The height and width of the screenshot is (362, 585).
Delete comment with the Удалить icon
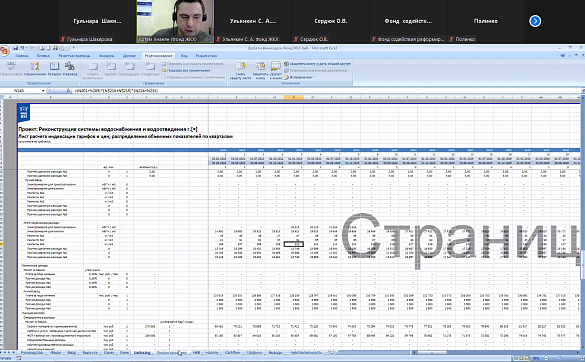coord(111,69)
